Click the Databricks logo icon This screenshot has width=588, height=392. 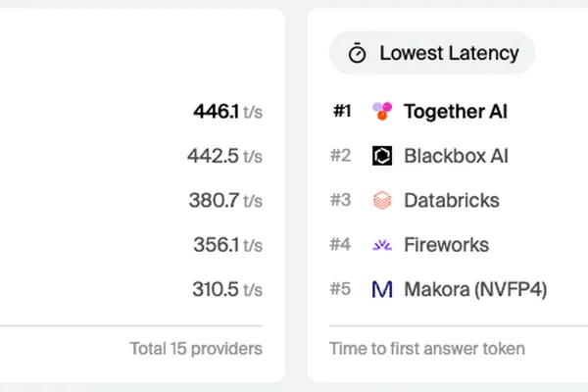pyautogui.click(x=382, y=200)
